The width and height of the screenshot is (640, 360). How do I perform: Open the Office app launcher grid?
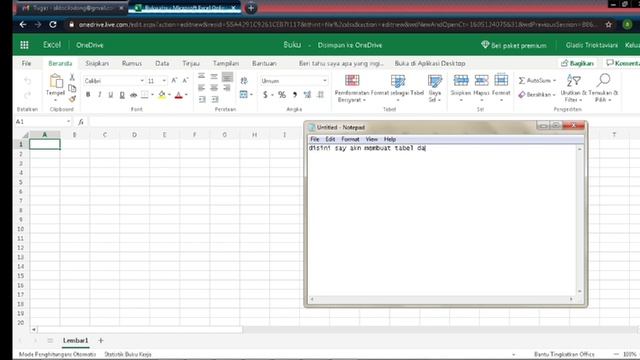tap(24, 45)
